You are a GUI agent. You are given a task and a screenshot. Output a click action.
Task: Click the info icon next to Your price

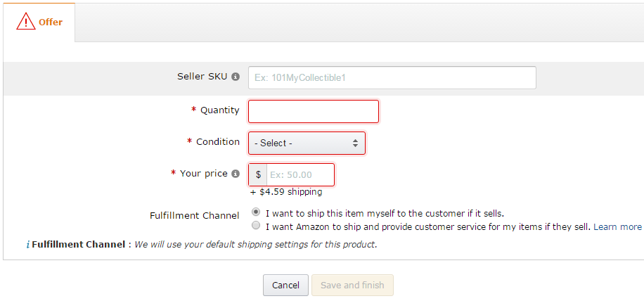pos(236,174)
